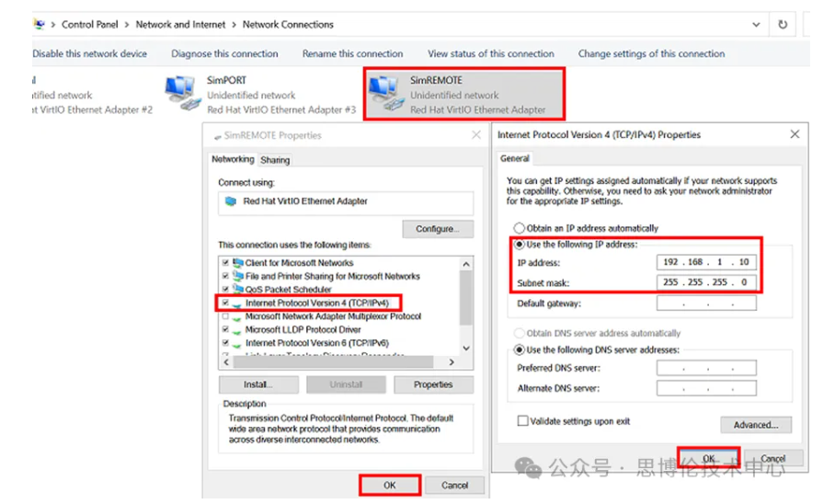This screenshot has height=504, width=835.
Task: Close the IPv4 Properties dialog
Action: point(795,134)
